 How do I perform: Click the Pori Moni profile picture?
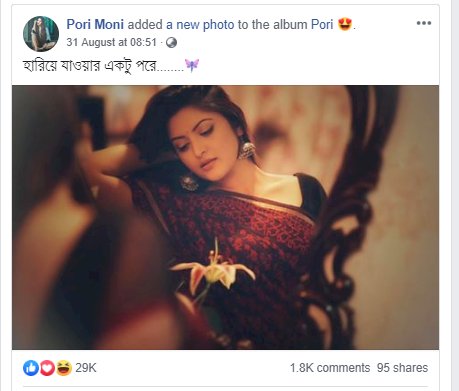point(41,34)
